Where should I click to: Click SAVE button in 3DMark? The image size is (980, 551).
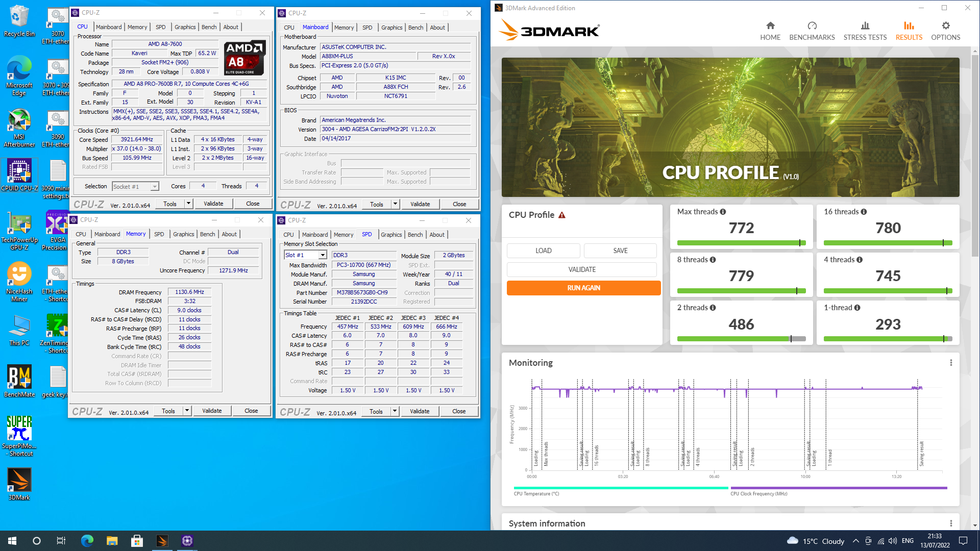(621, 251)
